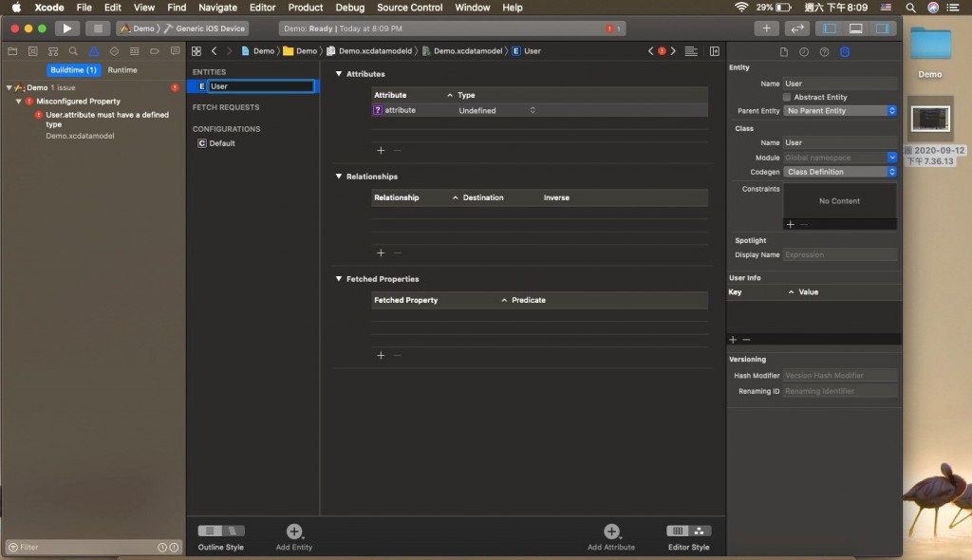Select the Buildtime issues tab
The width and height of the screenshot is (972, 560).
[73, 70]
